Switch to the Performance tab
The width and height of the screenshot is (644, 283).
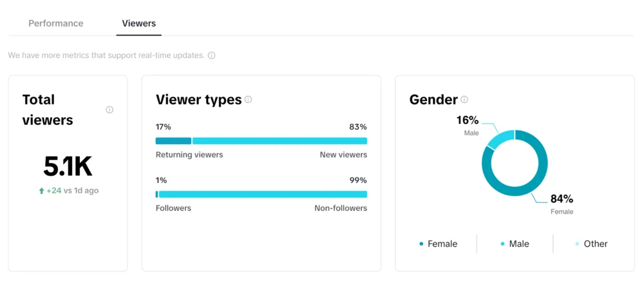[x=56, y=23]
